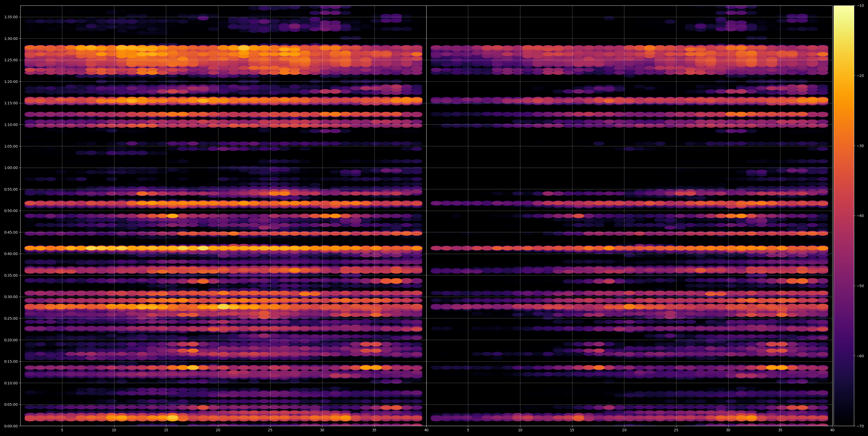The width and height of the screenshot is (868, 436).
Task: Select the −20 colorbar tick label
Action: [x=860, y=76]
